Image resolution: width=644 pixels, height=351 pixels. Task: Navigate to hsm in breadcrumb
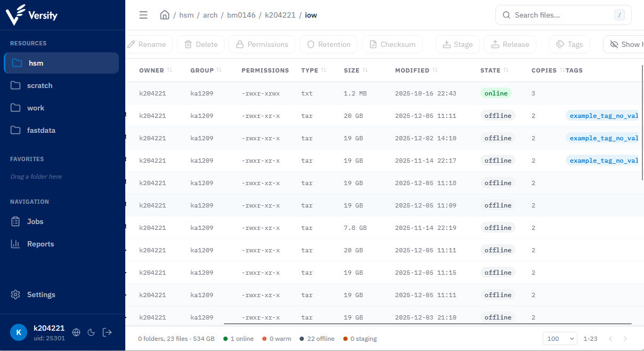[x=187, y=15]
